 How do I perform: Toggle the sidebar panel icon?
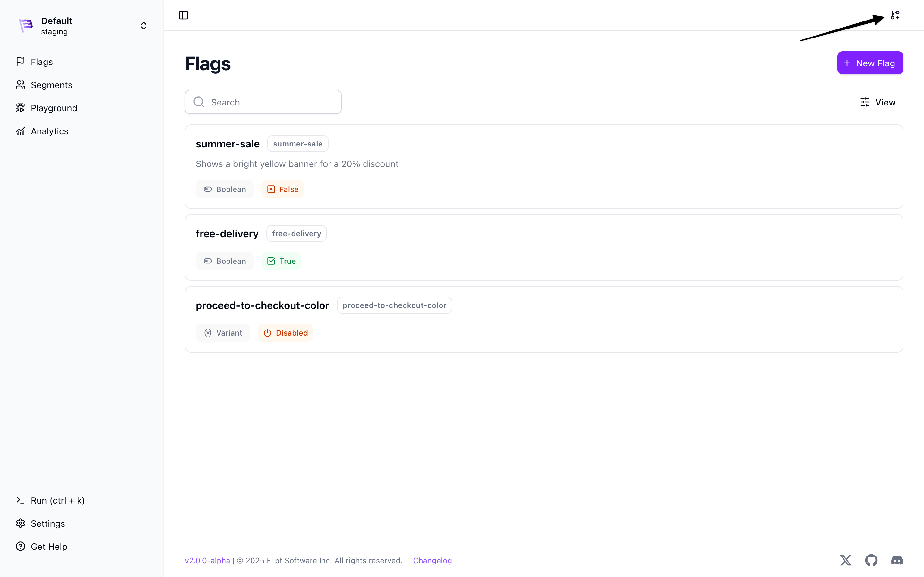click(x=183, y=15)
